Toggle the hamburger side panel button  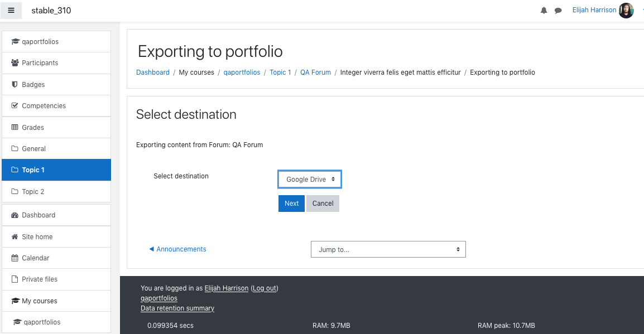[11, 10]
